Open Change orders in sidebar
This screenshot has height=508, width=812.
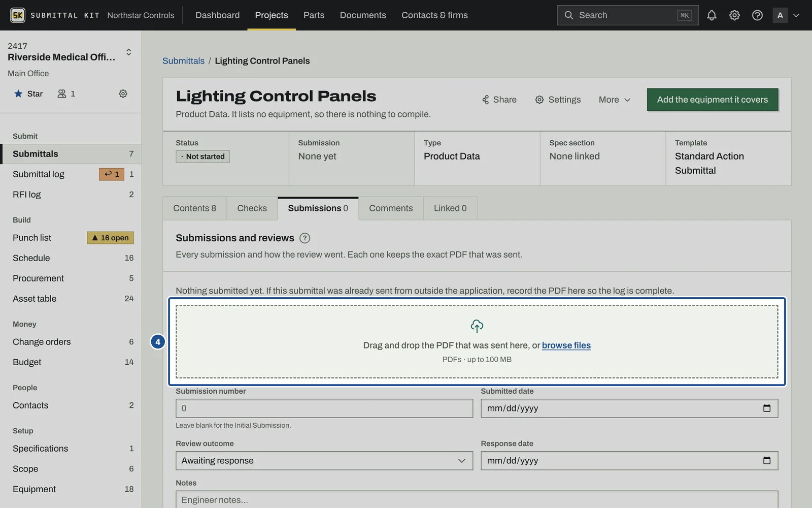pyautogui.click(x=71, y=342)
